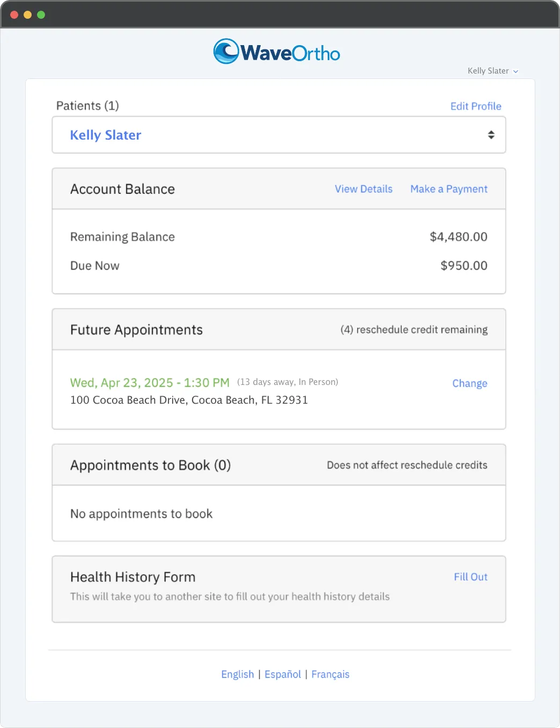Click Fill Out for Health History Form
This screenshot has width=560, height=728.
[x=470, y=577]
